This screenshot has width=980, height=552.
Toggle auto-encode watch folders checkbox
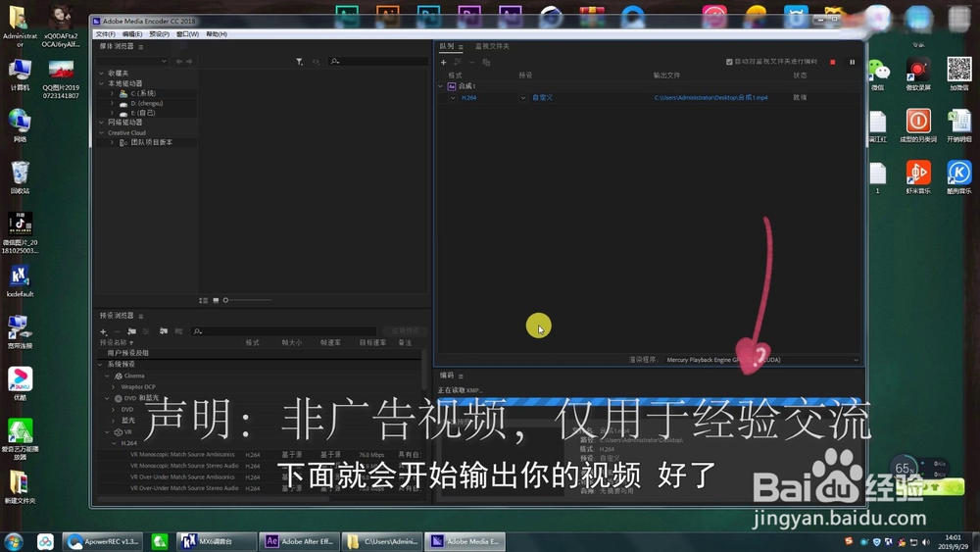pyautogui.click(x=729, y=62)
